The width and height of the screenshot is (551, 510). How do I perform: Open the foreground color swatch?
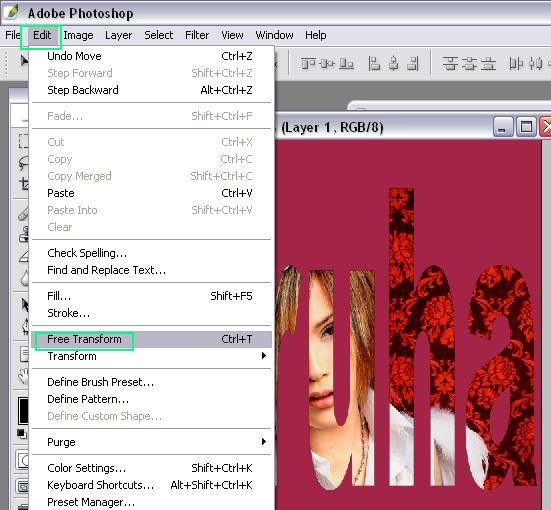pos(23,411)
